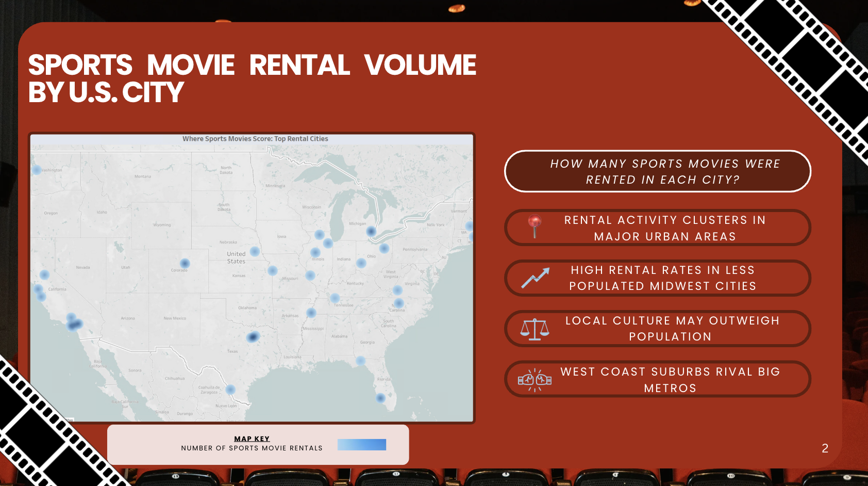Image resolution: width=868 pixels, height=486 pixels.
Task: Click the upward trend arrow icon
Action: 535,278
